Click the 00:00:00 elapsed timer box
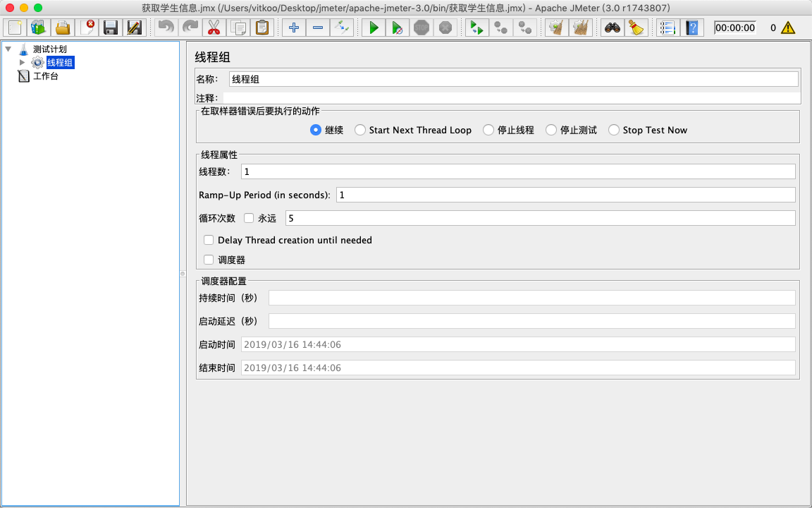This screenshot has height=508, width=812. [735, 28]
